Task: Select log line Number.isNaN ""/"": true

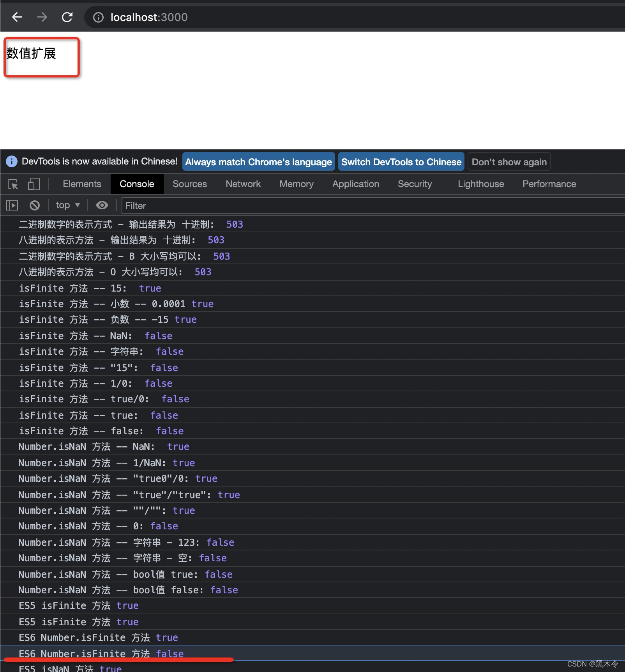Action: tap(312, 511)
